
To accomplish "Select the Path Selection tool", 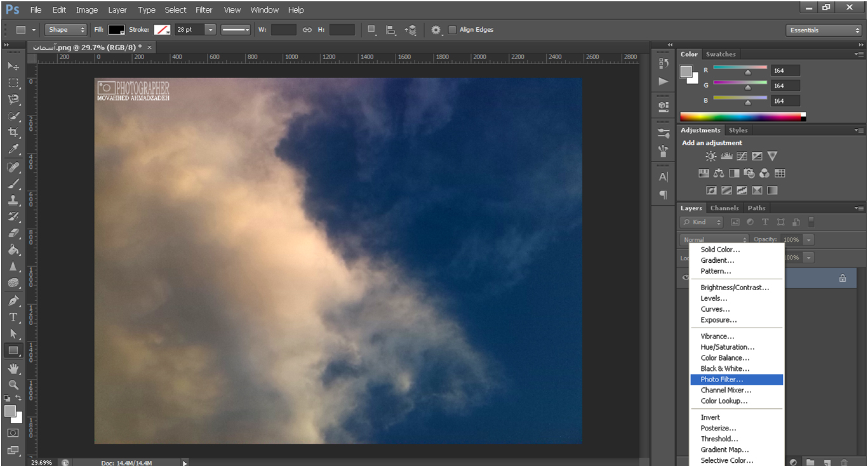I will coord(13,333).
